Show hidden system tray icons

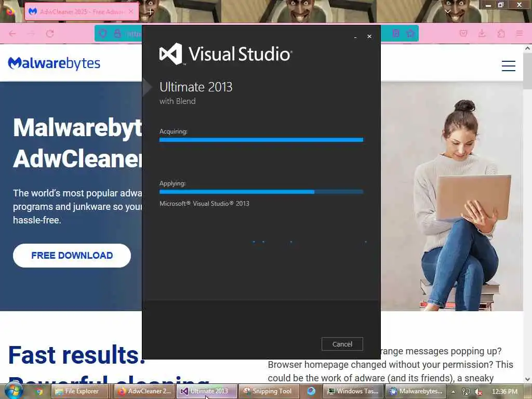pyautogui.click(x=453, y=392)
